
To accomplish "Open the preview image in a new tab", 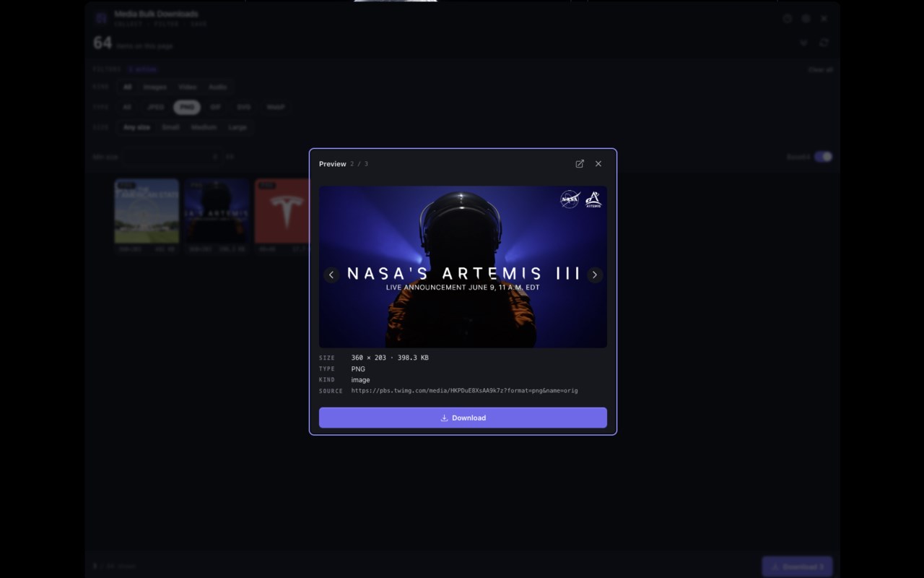I will coord(580,164).
